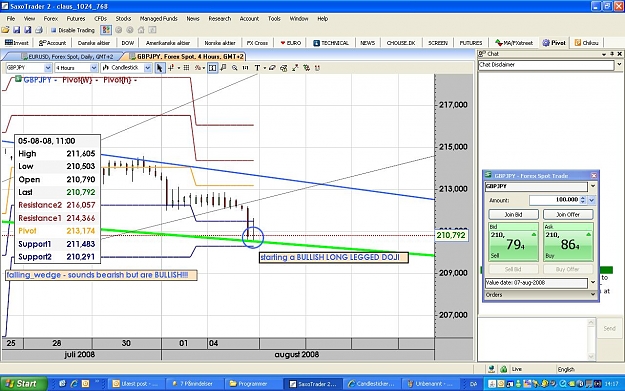This screenshot has height=391, width=625.
Task: Click the note flag icon in chart toolbar
Action: (x=223, y=68)
